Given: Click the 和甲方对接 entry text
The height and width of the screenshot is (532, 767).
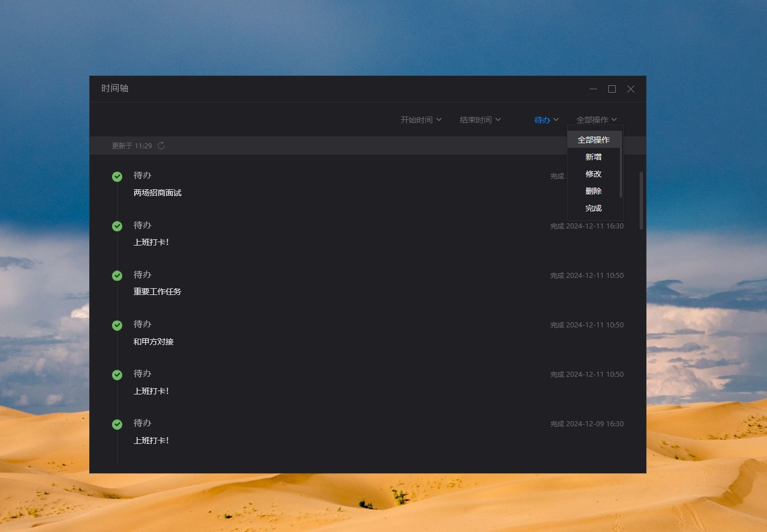Looking at the screenshot, I should pos(154,342).
